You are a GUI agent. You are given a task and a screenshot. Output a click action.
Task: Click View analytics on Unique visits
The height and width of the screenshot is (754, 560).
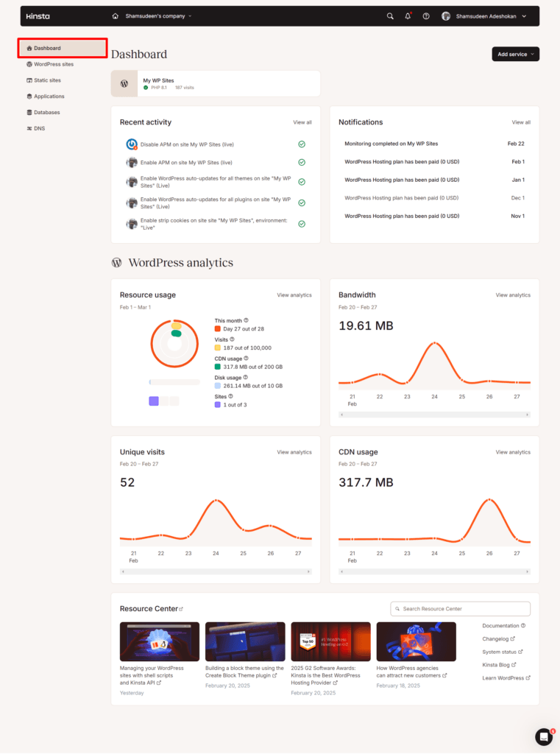click(x=294, y=453)
